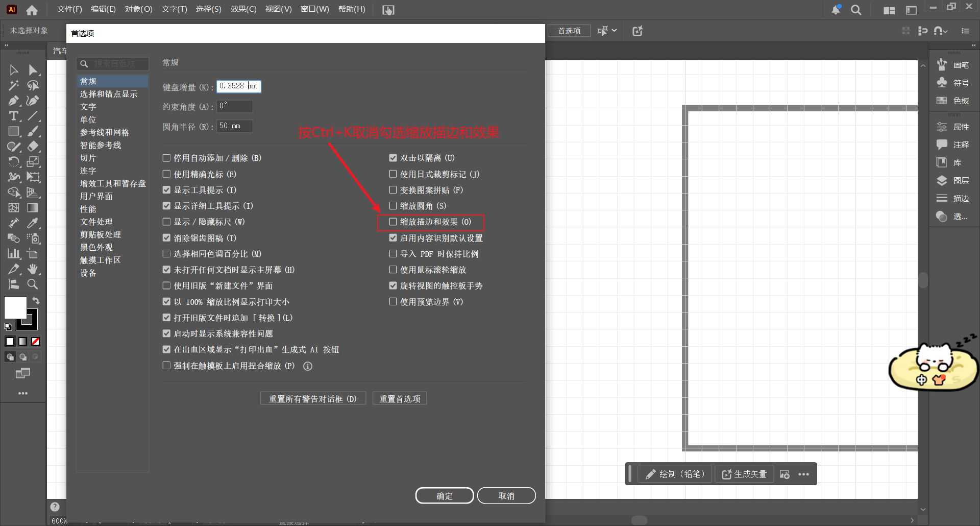The image size is (980, 526).
Task: Open the 编辑(E) menu
Action: coord(103,10)
